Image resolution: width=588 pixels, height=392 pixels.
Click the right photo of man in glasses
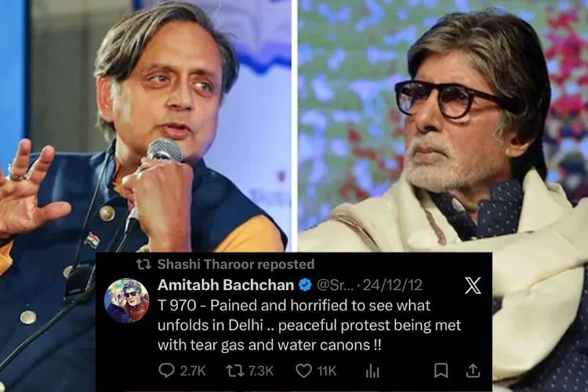tap(443, 125)
